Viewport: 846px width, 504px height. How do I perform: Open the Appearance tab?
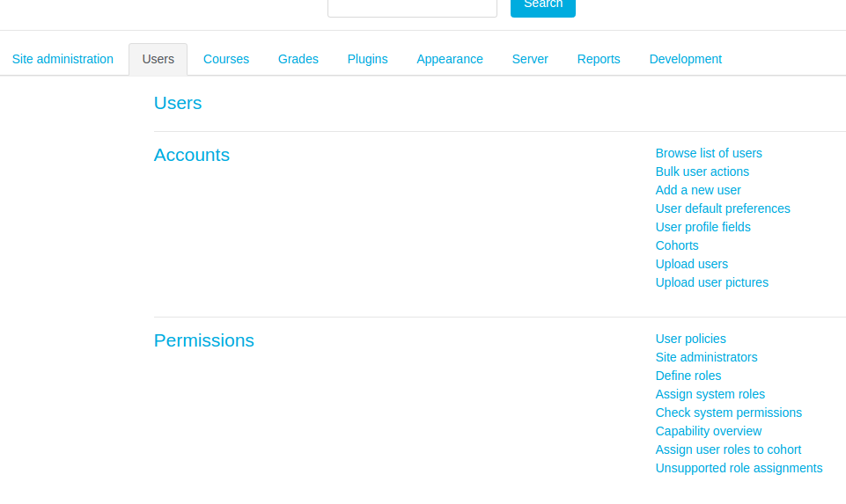(x=450, y=59)
